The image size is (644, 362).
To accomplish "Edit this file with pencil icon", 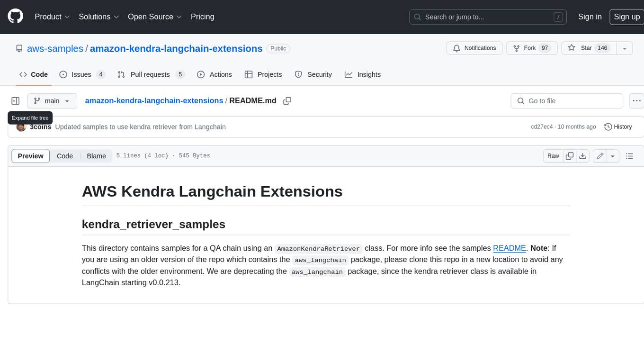I will pyautogui.click(x=600, y=156).
